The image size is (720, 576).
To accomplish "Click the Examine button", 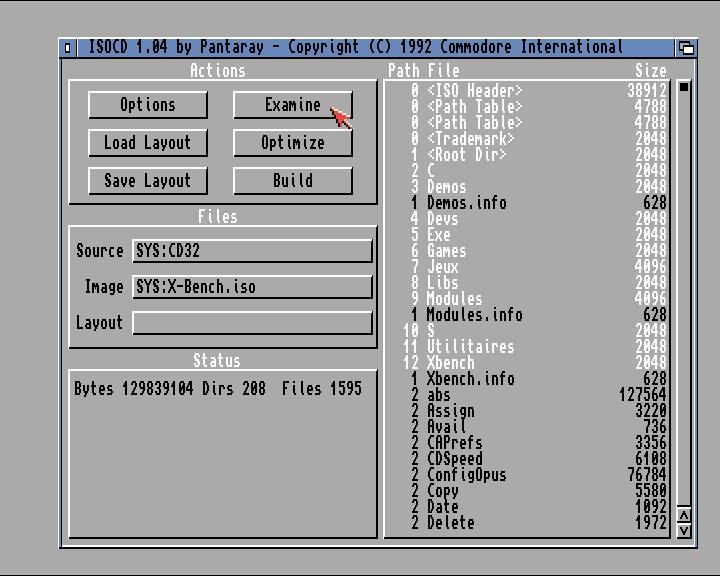I will 292,105.
